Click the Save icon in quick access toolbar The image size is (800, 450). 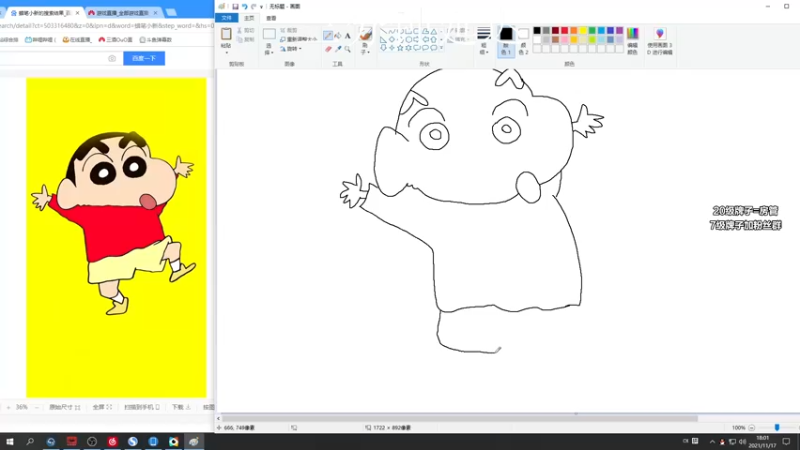(x=235, y=7)
